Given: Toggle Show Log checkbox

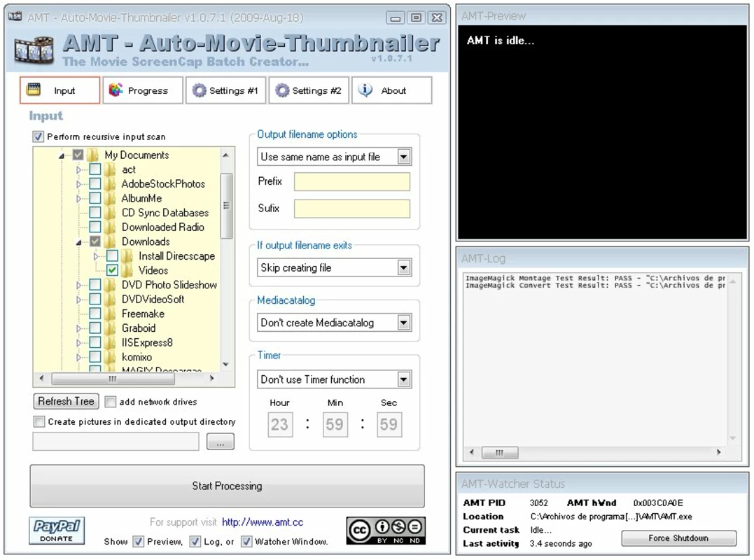Looking at the screenshot, I should [x=195, y=541].
